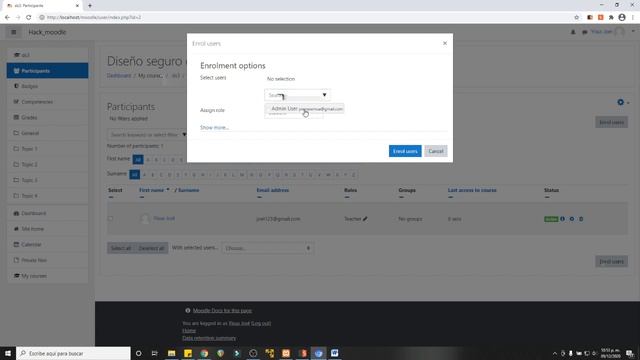
Task: Expand the user menu caret in header
Action: tap(633, 31)
